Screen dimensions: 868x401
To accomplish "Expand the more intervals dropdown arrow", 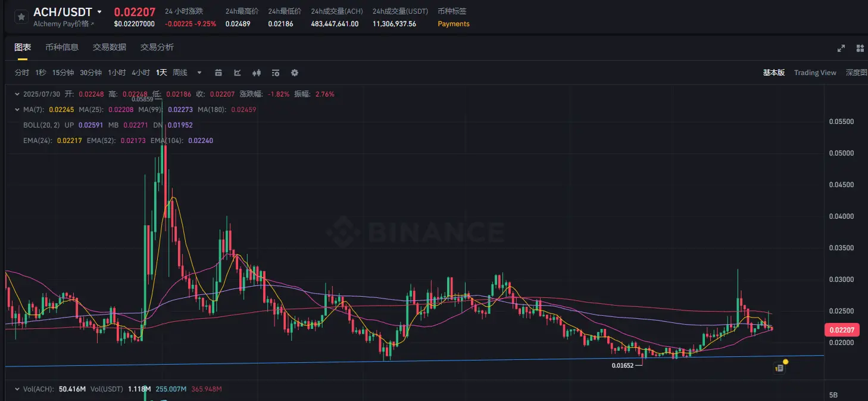I will 199,73.
